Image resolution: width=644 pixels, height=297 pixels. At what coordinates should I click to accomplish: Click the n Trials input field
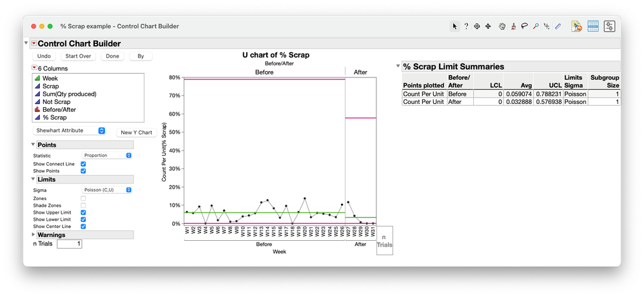70,244
